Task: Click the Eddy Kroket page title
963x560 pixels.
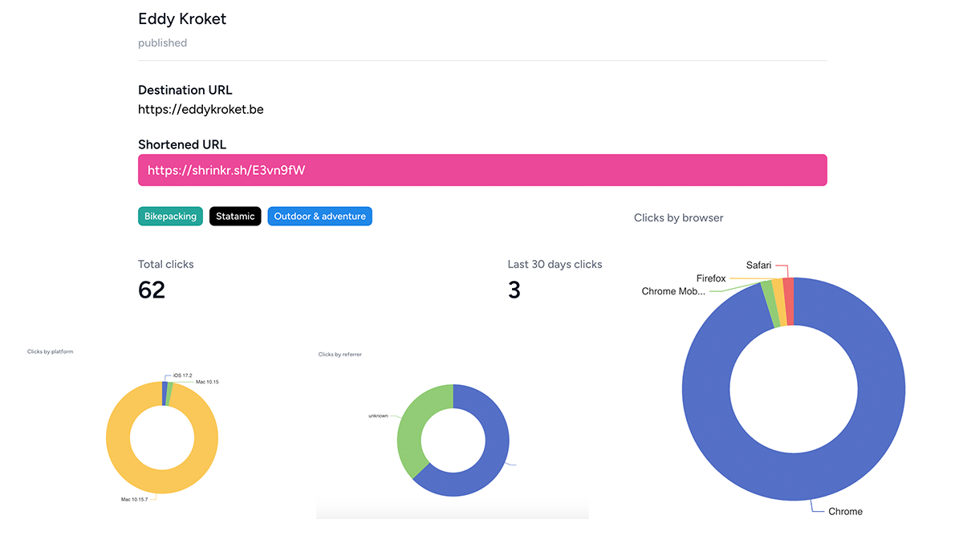Action: (x=182, y=19)
